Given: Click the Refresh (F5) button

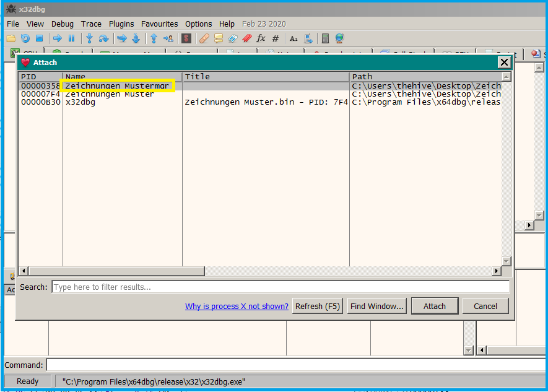Looking at the screenshot, I should tap(318, 306).
